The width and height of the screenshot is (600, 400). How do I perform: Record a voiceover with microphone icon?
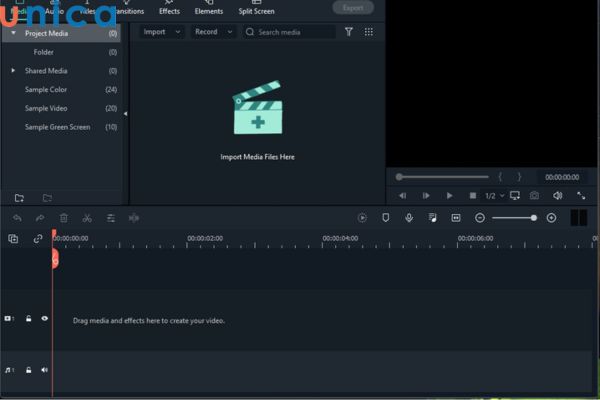tap(409, 218)
